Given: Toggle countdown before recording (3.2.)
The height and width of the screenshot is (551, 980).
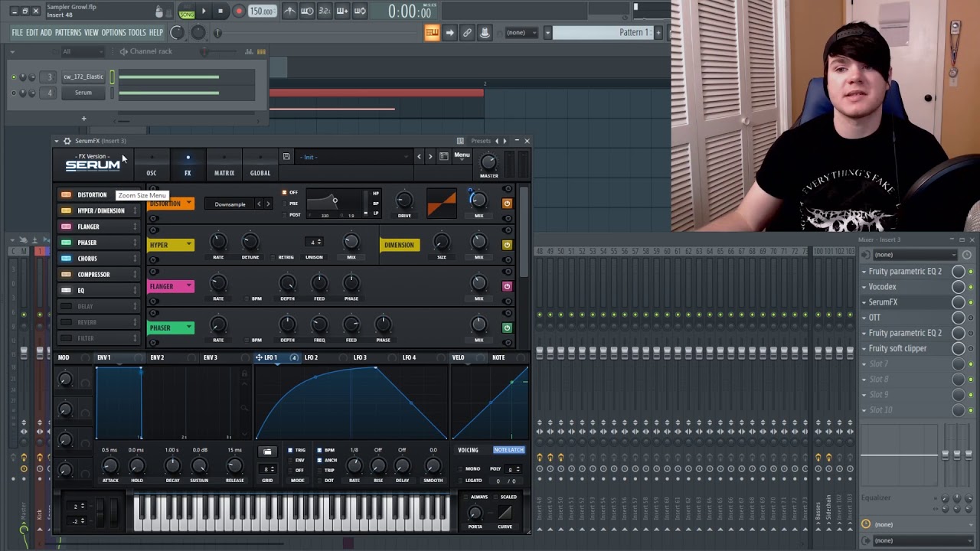Looking at the screenshot, I should [325, 11].
